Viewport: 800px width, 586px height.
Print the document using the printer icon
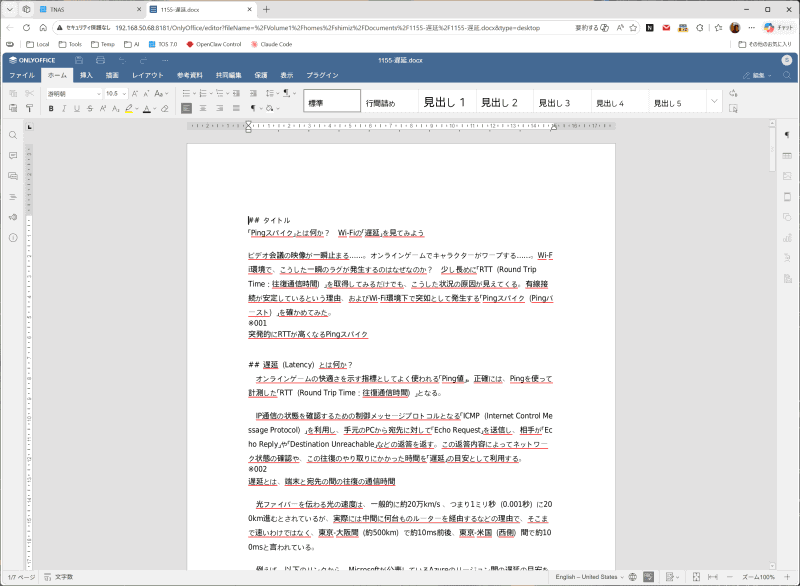click(101, 60)
